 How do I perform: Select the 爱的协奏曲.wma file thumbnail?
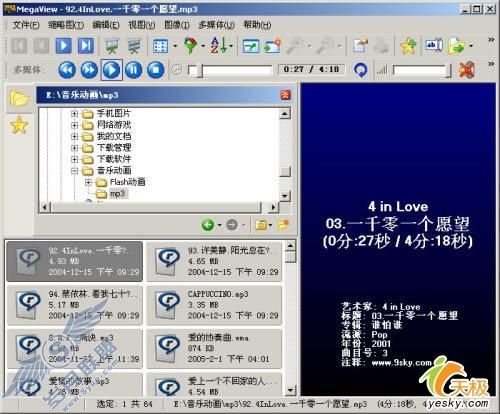(x=214, y=348)
